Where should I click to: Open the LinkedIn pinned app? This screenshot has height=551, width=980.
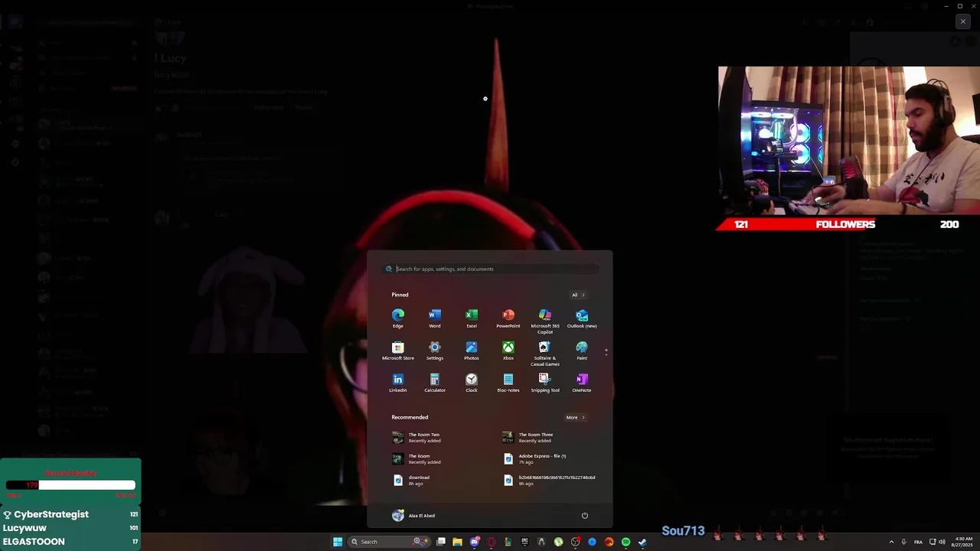[x=398, y=383]
